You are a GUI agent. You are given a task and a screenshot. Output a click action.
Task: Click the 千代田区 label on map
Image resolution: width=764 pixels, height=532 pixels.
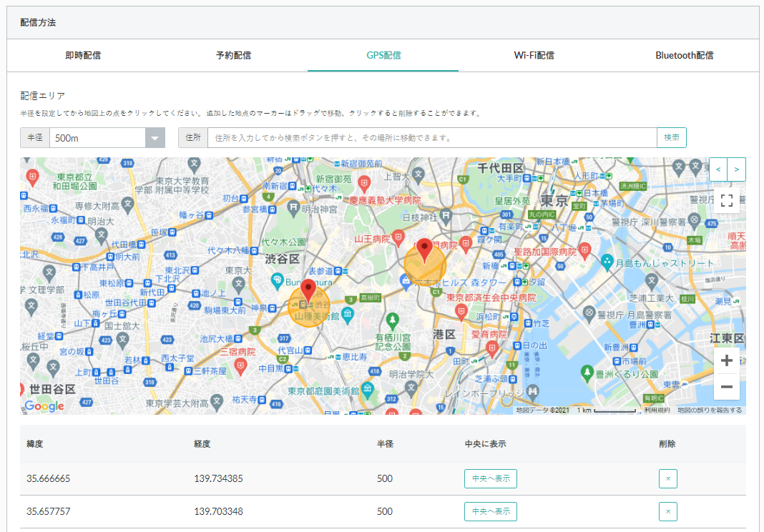[x=501, y=169]
